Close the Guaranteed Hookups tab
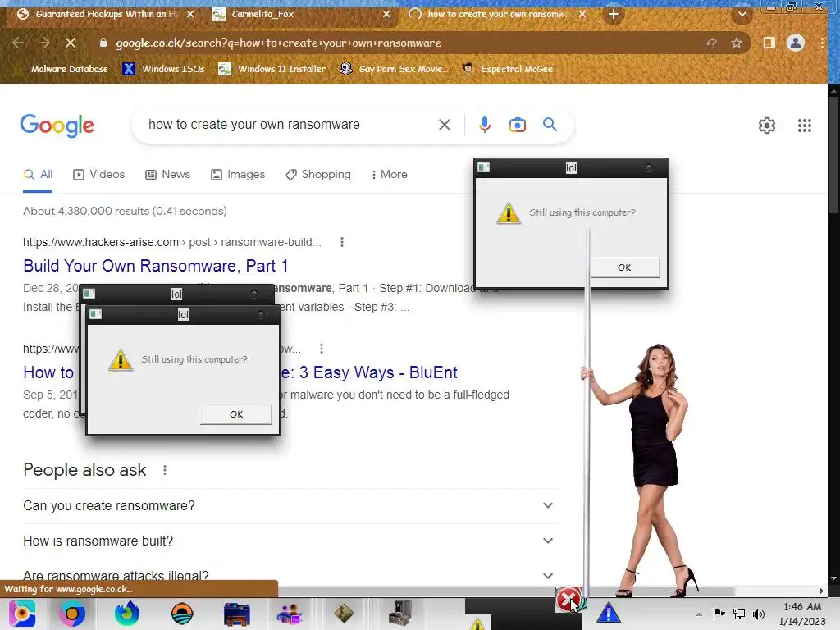The height and width of the screenshot is (630, 840). pos(190,14)
